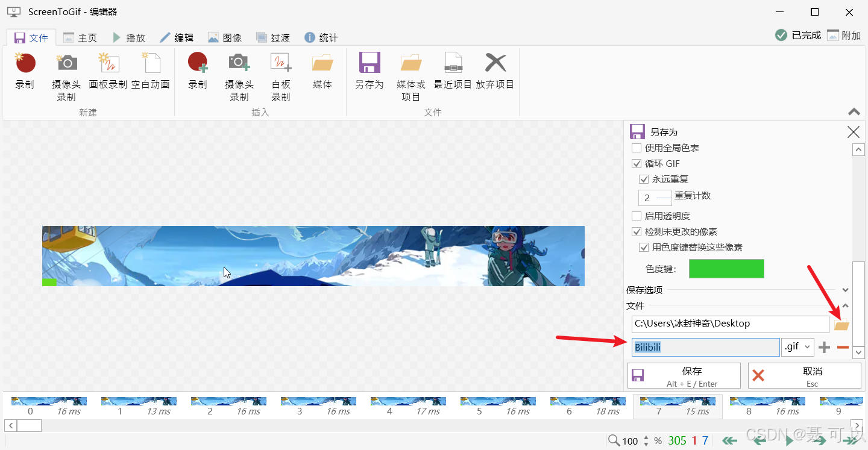
Task: Click the frame strip right scroll arrow
Action: (856, 425)
